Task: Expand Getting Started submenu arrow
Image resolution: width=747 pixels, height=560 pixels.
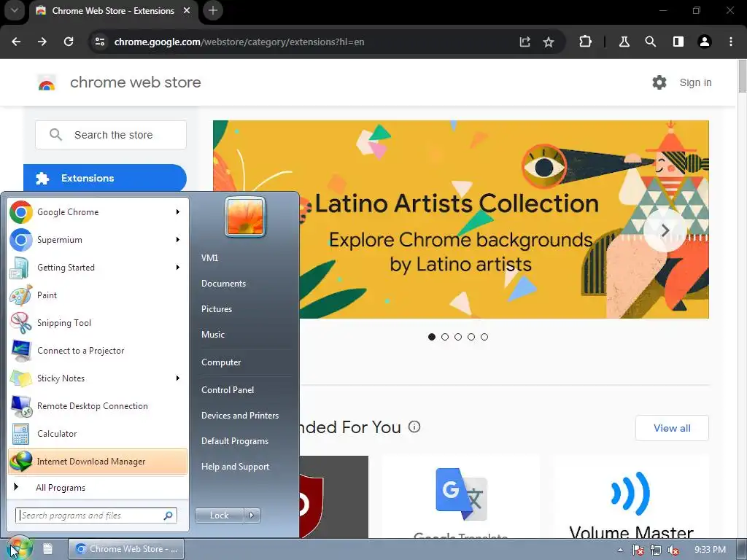Action: 178,267
